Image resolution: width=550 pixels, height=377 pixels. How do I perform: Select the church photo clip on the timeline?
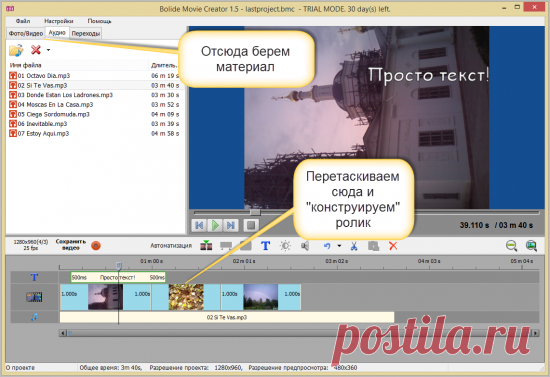pyautogui.click(x=105, y=297)
